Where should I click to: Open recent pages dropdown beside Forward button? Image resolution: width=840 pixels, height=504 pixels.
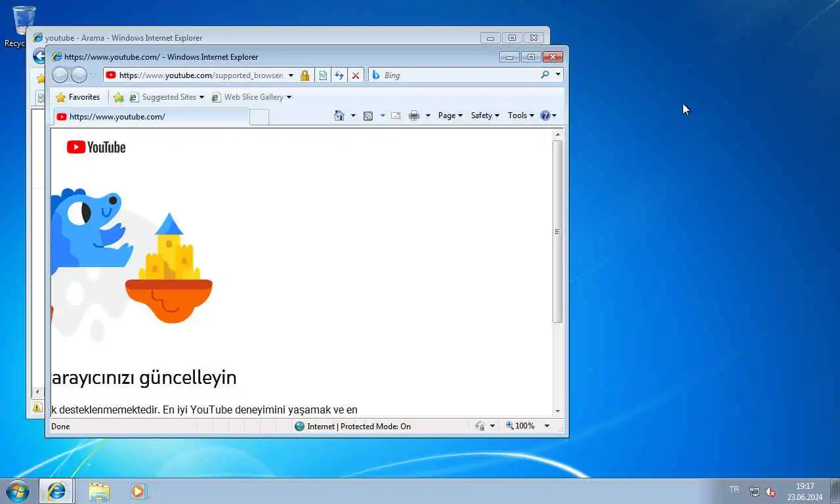pos(93,75)
